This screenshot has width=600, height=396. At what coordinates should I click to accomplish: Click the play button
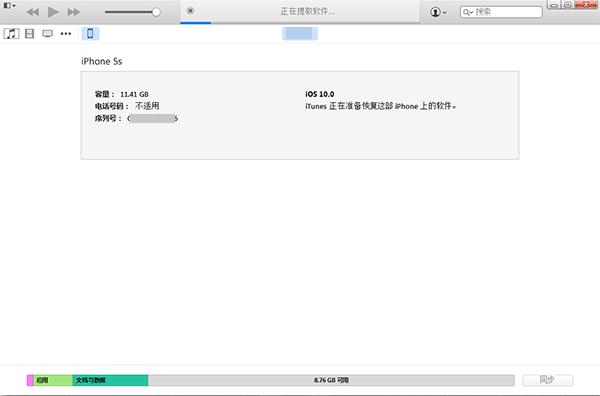tap(53, 12)
